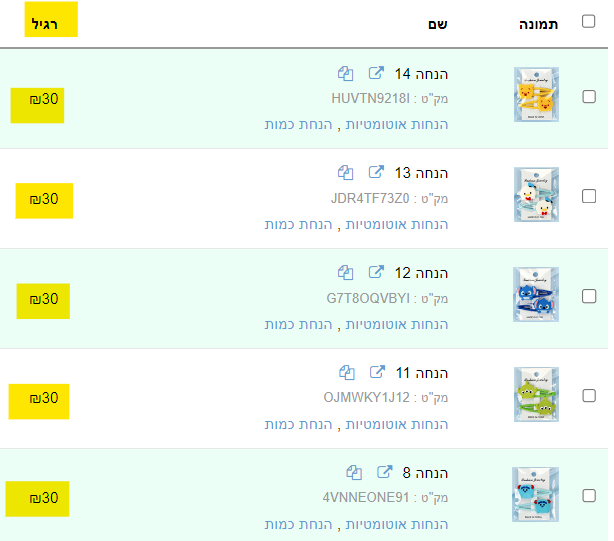Image resolution: width=614 pixels, height=541 pixels.
Task: Select the checkbox for הנחה 12 row
Action: pyautogui.click(x=588, y=296)
